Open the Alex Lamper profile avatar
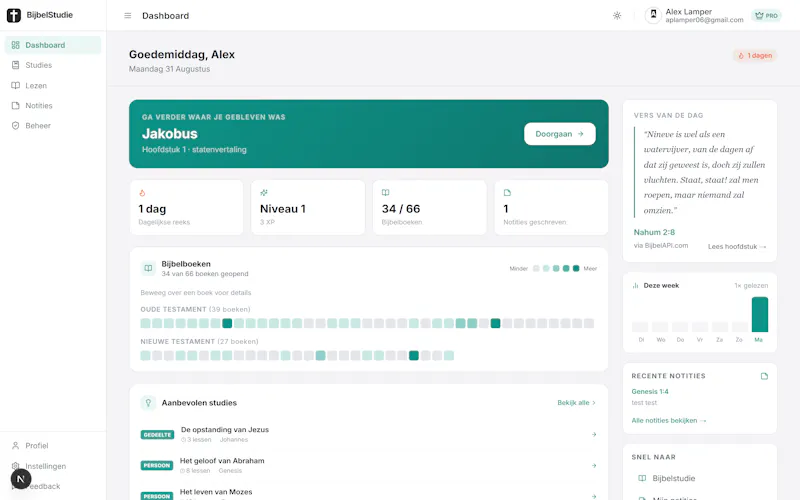 [653, 15]
